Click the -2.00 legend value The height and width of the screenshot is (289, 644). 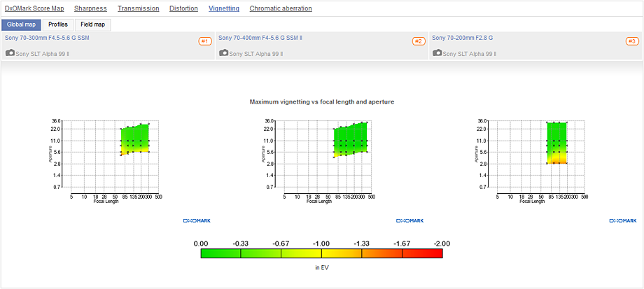coord(442,244)
